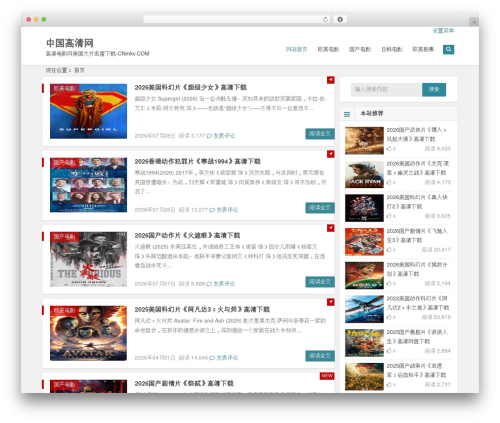Like the 镖人 recommendation with 9,023 reads

pos(389,149)
